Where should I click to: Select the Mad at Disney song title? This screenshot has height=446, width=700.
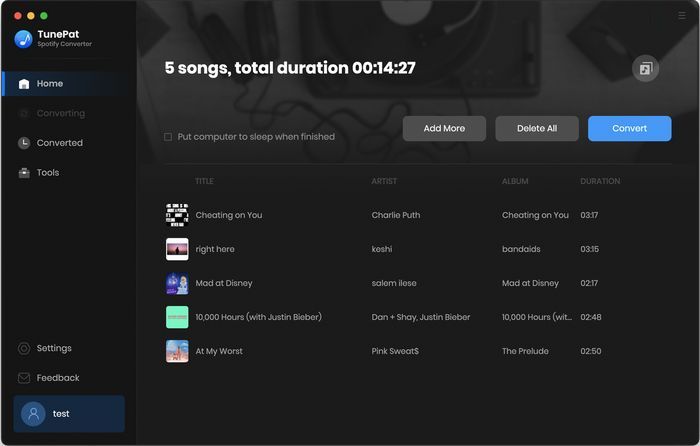(x=224, y=283)
